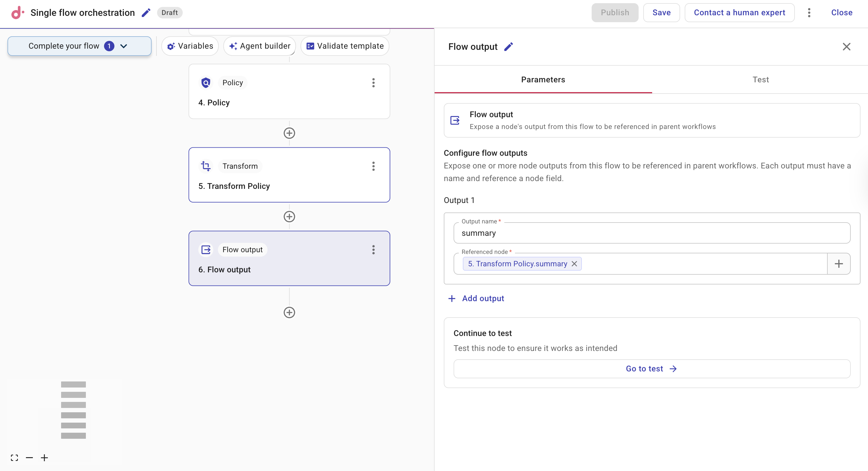Image resolution: width=868 pixels, height=471 pixels.
Task: Select the Parameters tab
Action: (x=543, y=80)
